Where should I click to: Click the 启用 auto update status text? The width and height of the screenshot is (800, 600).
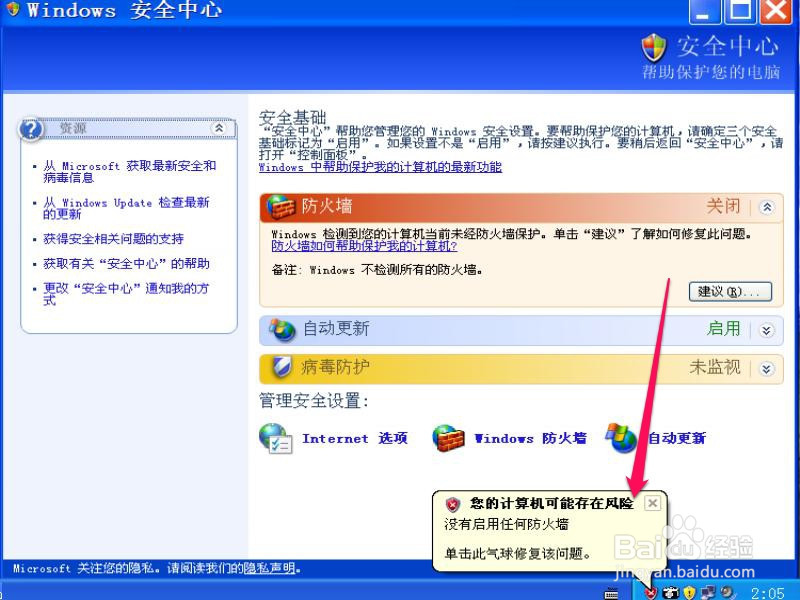(x=723, y=329)
